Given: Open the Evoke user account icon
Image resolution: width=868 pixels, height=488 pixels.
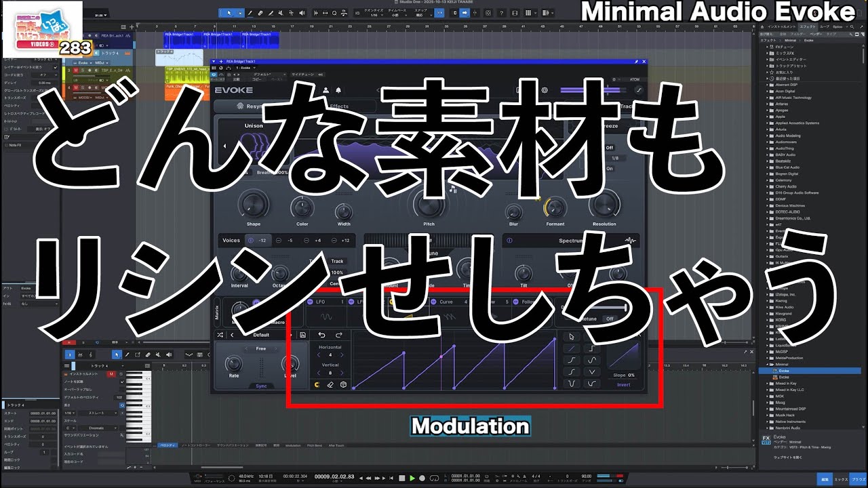Looking at the screenshot, I should tap(325, 89).
